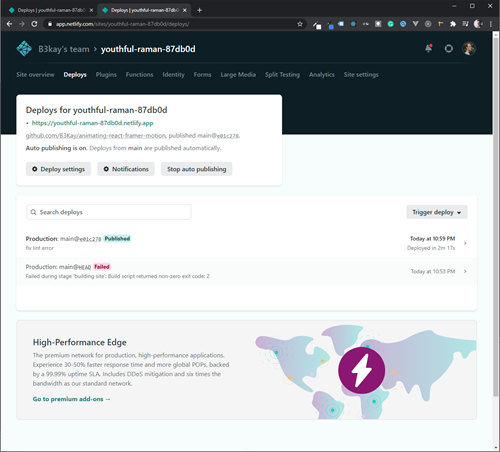500x452 pixels.
Task: Open a new browser tab with plus
Action: pos(199,10)
